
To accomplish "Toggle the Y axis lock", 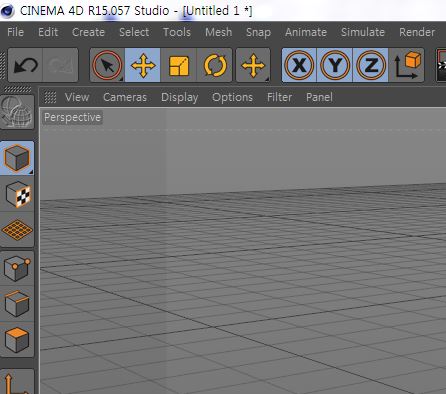I will (x=335, y=65).
